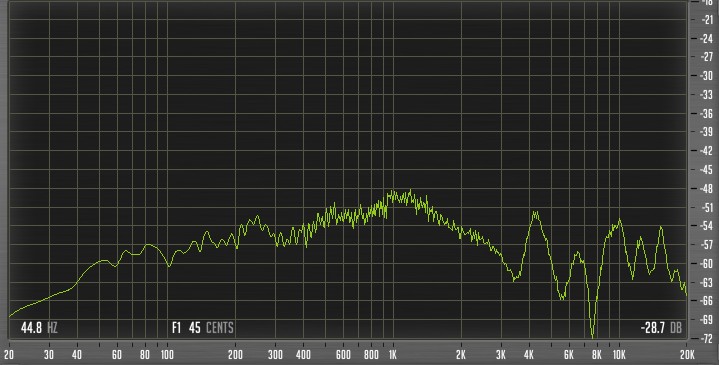Click the -30 dB scale label

pos(707,76)
